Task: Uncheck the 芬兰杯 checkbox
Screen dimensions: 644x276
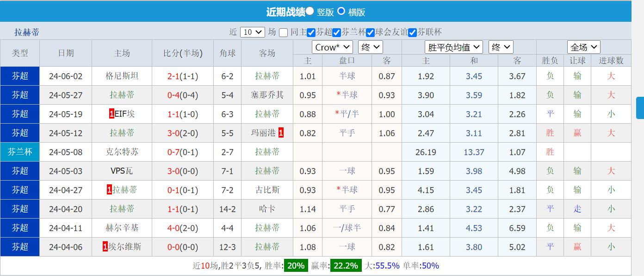Action: point(337,32)
